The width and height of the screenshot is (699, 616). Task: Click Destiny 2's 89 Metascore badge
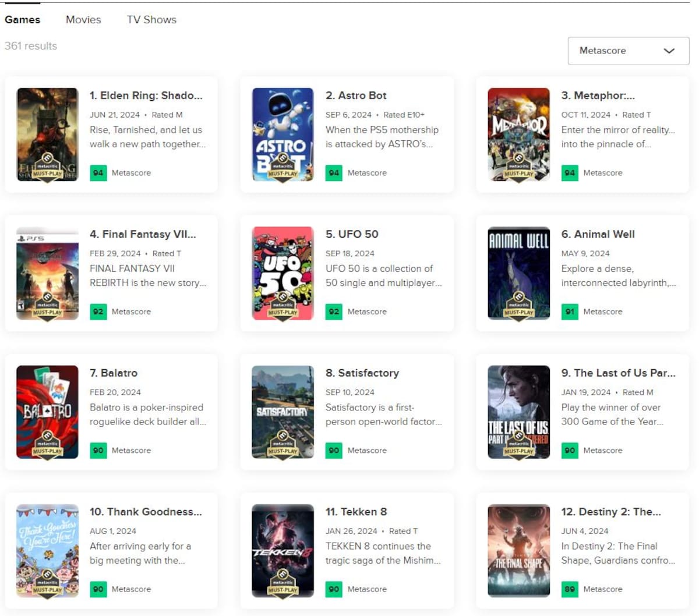pyautogui.click(x=570, y=589)
